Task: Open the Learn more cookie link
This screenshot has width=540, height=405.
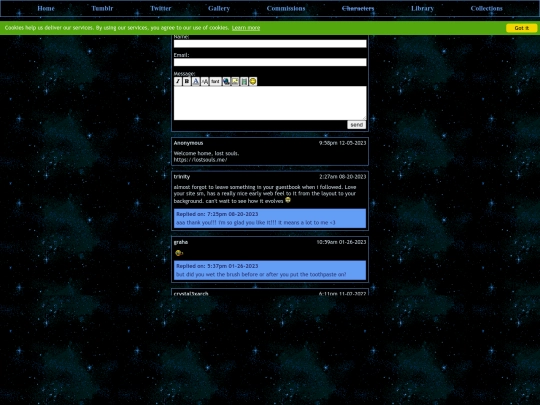Action: pos(246,28)
